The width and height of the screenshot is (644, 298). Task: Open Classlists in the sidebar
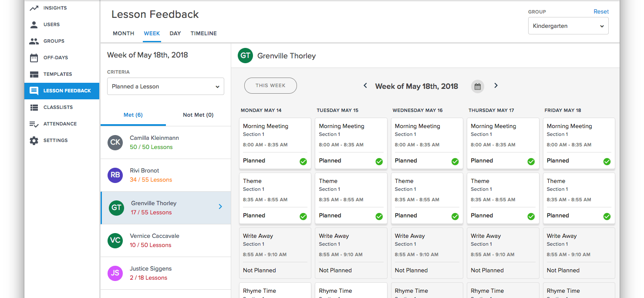click(62, 107)
